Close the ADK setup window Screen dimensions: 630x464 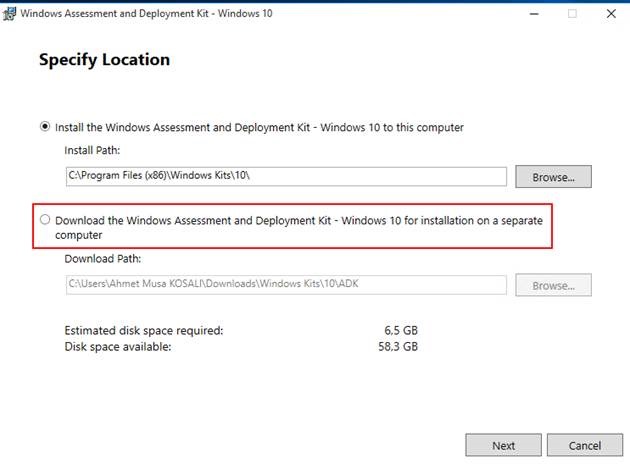[611, 14]
